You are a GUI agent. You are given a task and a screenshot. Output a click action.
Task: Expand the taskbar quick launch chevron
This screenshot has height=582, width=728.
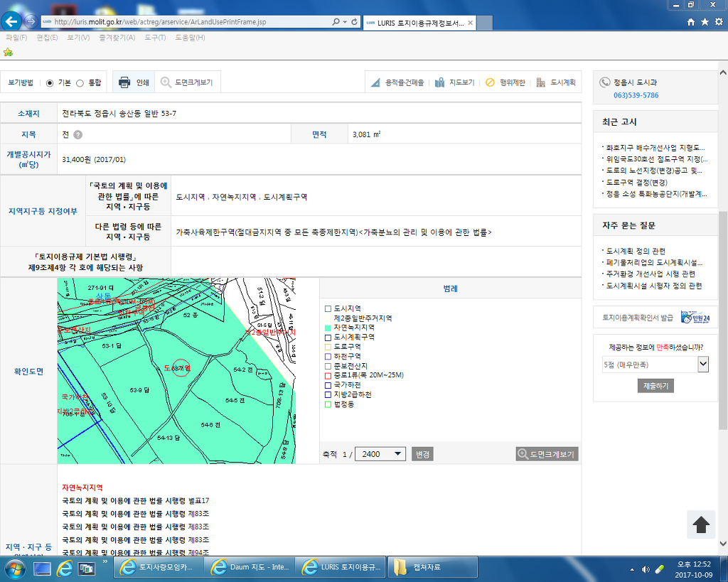[x=105, y=562]
